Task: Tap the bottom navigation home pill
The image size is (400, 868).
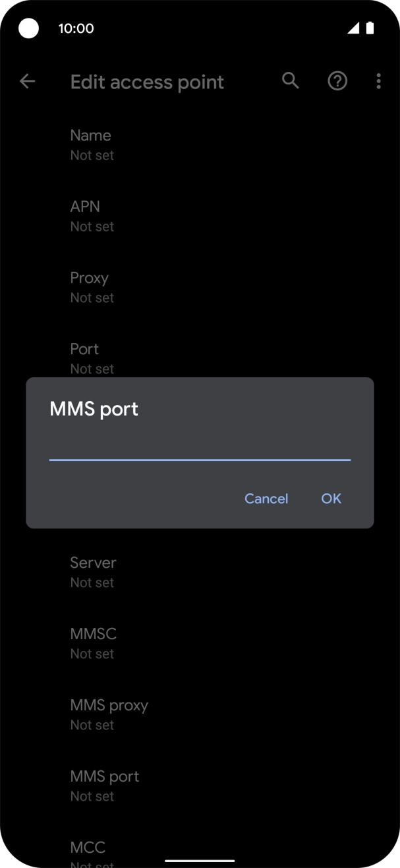Action: click(x=200, y=860)
